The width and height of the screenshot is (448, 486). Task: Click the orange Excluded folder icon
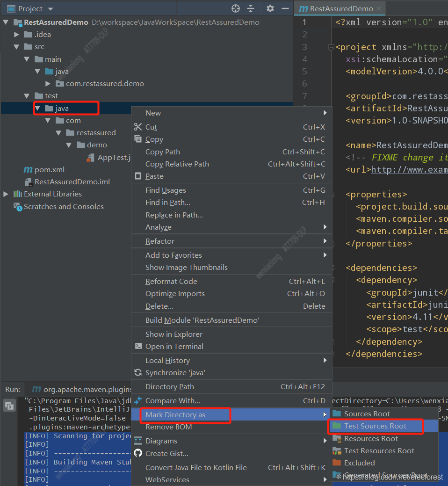(x=336, y=463)
